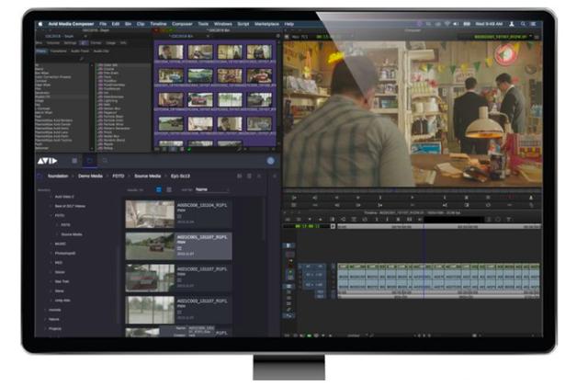Switch to Audio Track effects tab

pyautogui.click(x=80, y=51)
